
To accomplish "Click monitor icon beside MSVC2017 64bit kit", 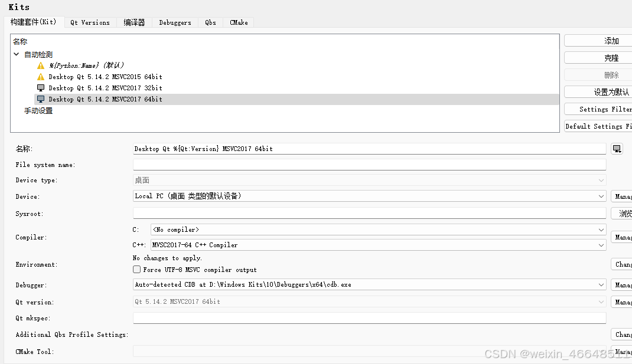I will pyautogui.click(x=40, y=99).
